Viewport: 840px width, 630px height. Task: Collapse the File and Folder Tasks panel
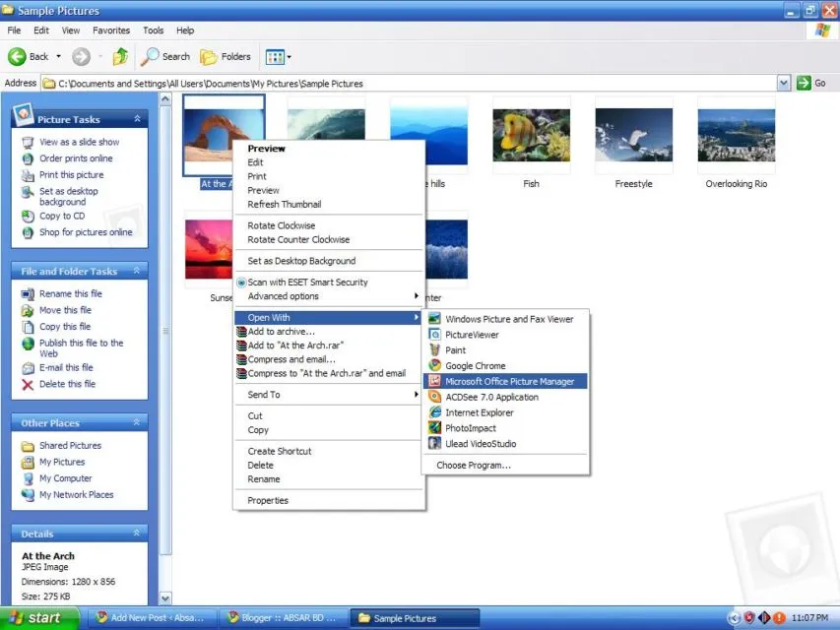[x=137, y=271]
